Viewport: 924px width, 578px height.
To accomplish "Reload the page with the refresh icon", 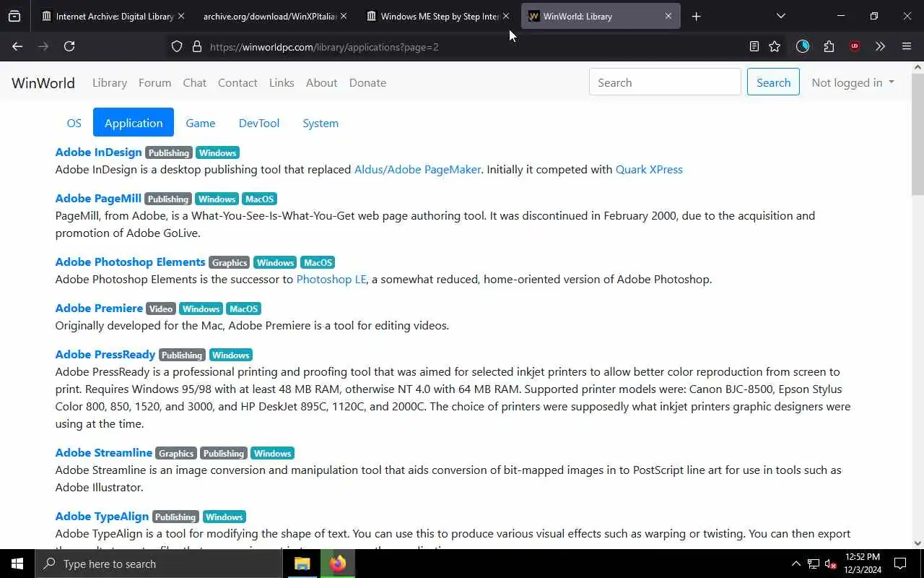I will (69, 46).
